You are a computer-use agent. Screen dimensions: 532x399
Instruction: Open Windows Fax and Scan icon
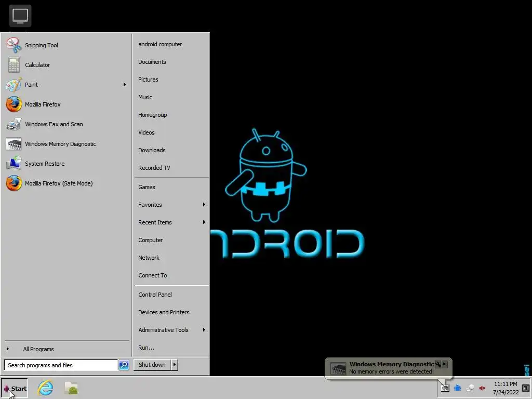(14, 124)
